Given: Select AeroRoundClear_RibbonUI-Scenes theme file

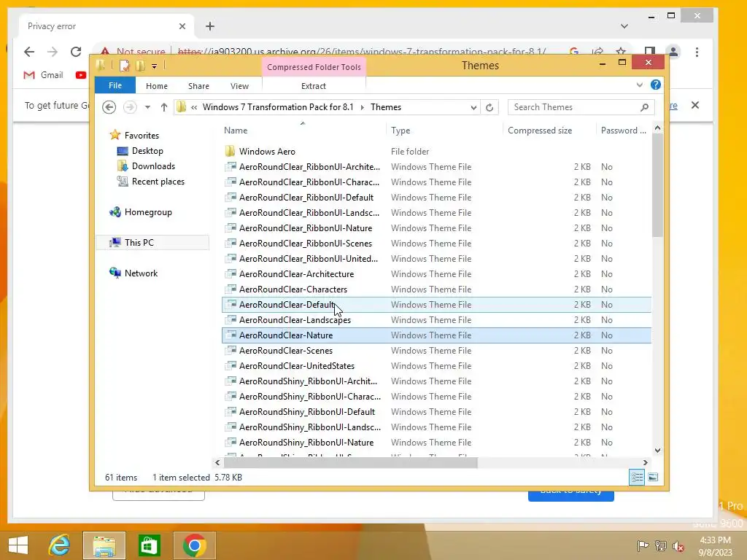Looking at the screenshot, I should pyautogui.click(x=436, y=244).
